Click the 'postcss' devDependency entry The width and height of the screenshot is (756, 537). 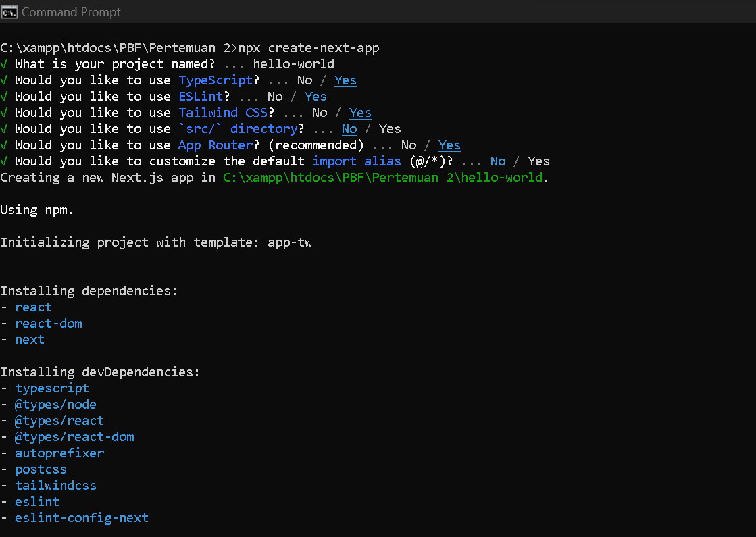coord(41,469)
